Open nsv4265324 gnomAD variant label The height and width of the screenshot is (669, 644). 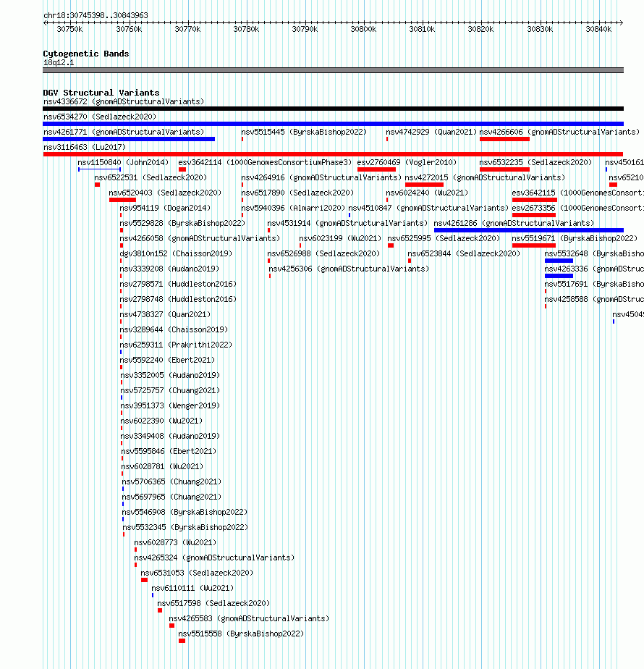[x=214, y=558]
